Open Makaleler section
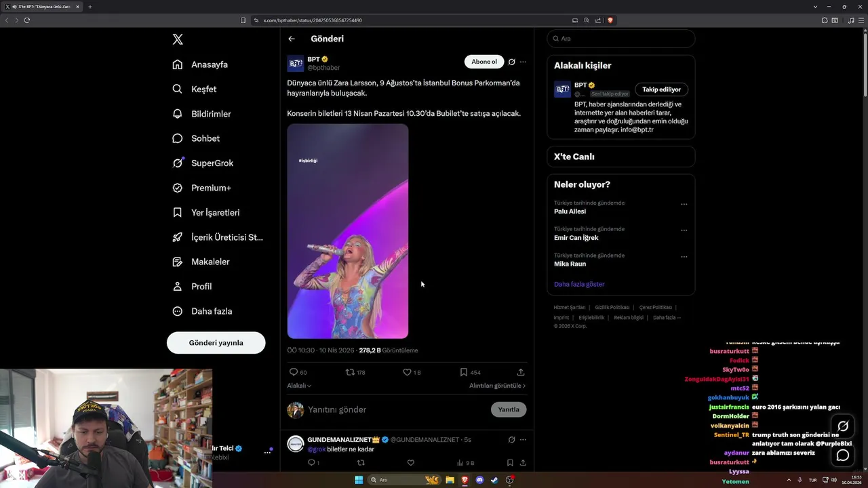Screen dimensions: 868x488 (201, 262)
